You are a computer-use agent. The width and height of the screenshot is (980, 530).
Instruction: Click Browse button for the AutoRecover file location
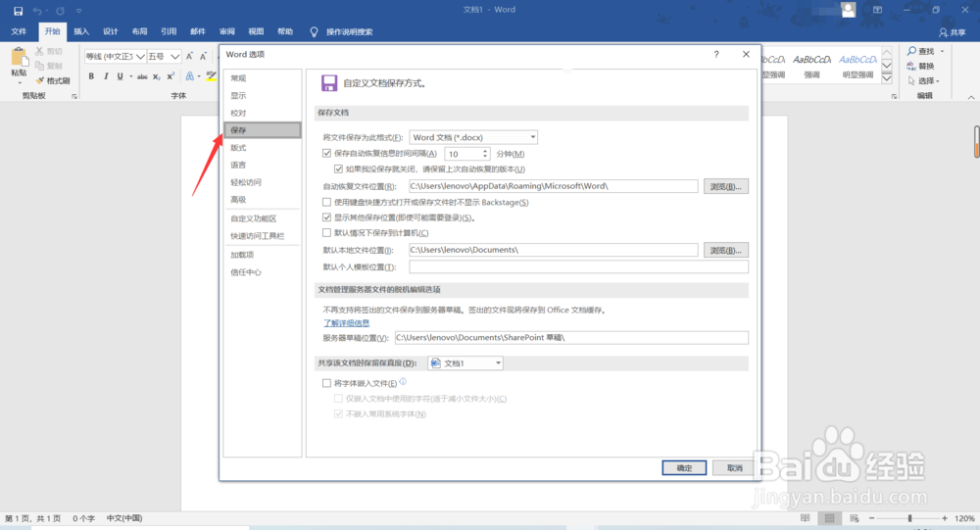pos(725,186)
